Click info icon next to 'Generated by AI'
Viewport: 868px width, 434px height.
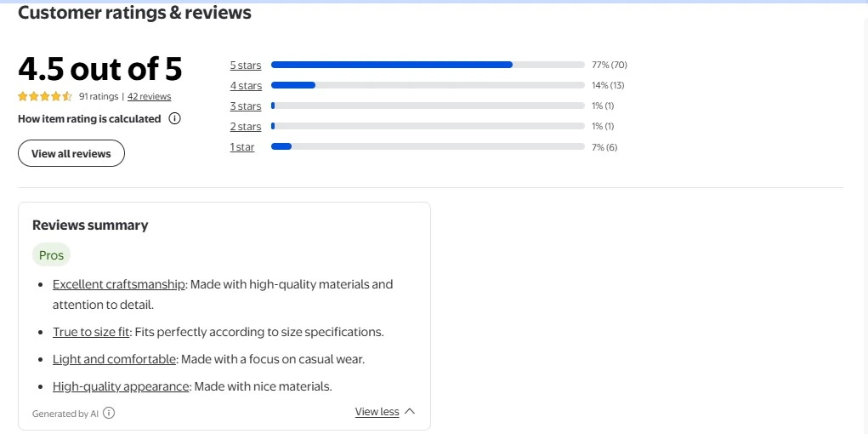pyautogui.click(x=109, y=414)
